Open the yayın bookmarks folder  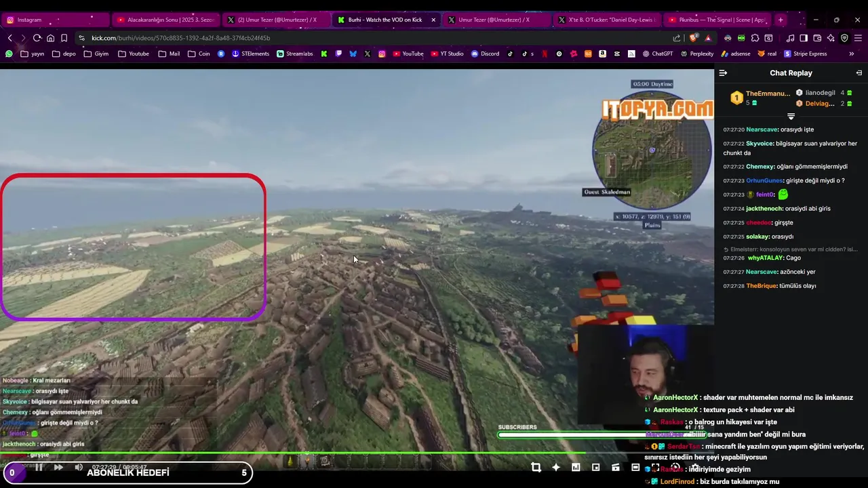pos(32,54)
